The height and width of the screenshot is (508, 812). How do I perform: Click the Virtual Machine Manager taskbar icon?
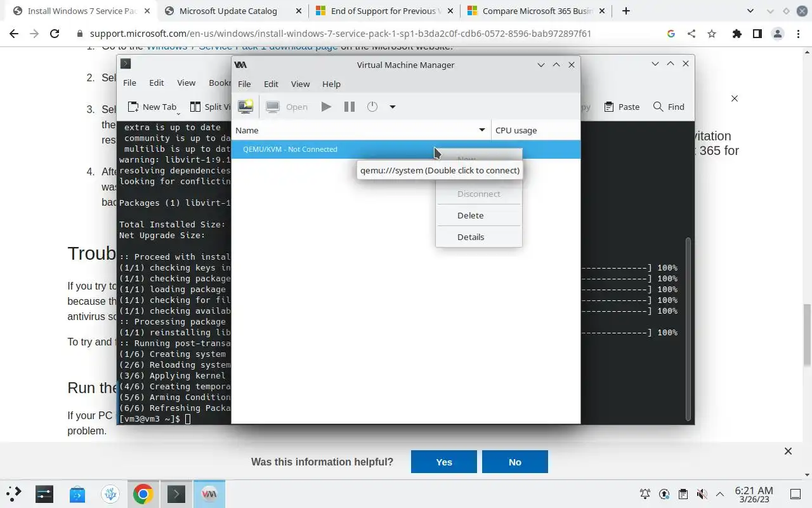(209, 493)
